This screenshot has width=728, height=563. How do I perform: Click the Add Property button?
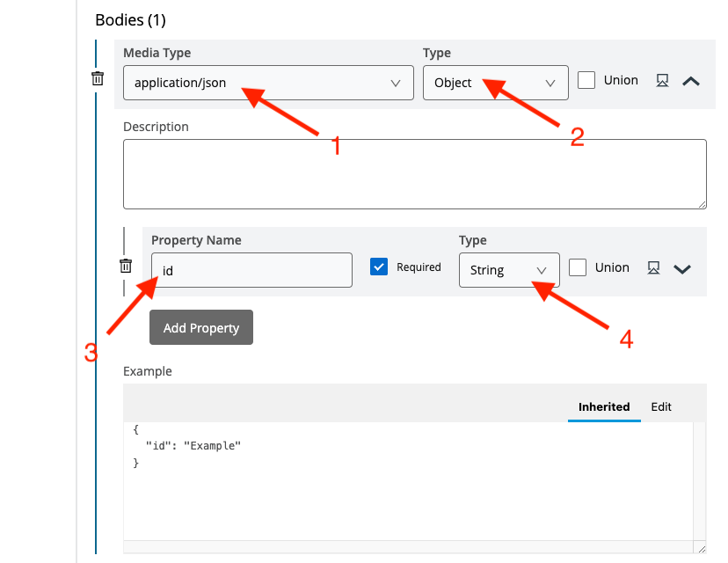tap(200, 327)
